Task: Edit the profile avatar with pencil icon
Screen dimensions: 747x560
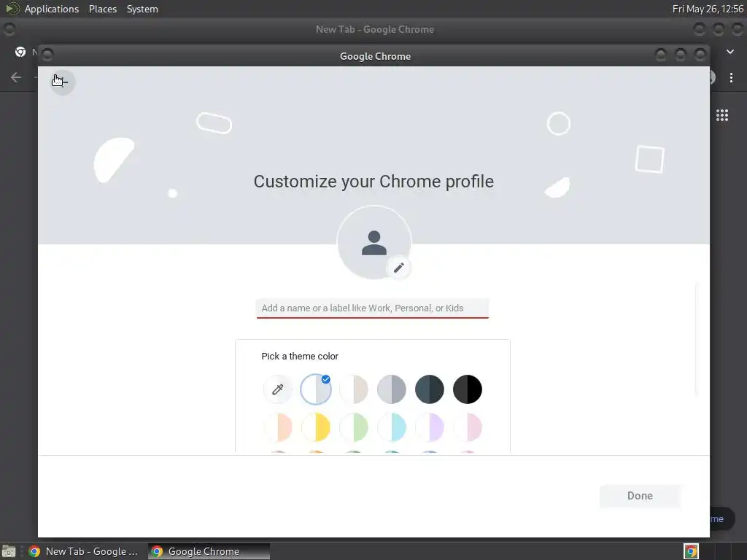Action: [x=399, y=268]
